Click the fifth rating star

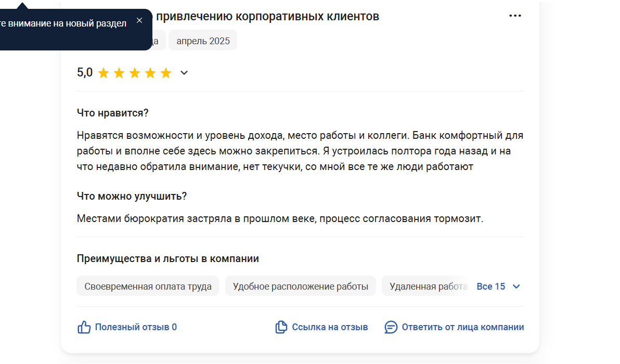click(x=166, y=73)
